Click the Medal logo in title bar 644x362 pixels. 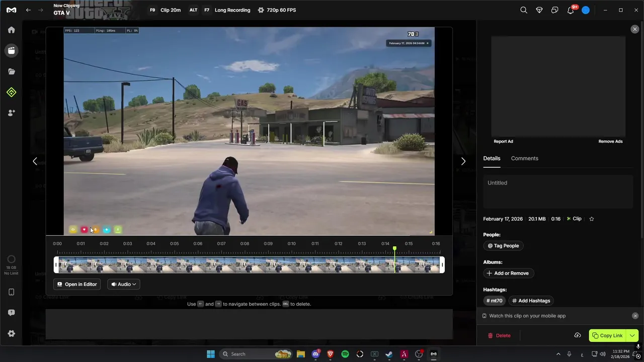point(11,10)
